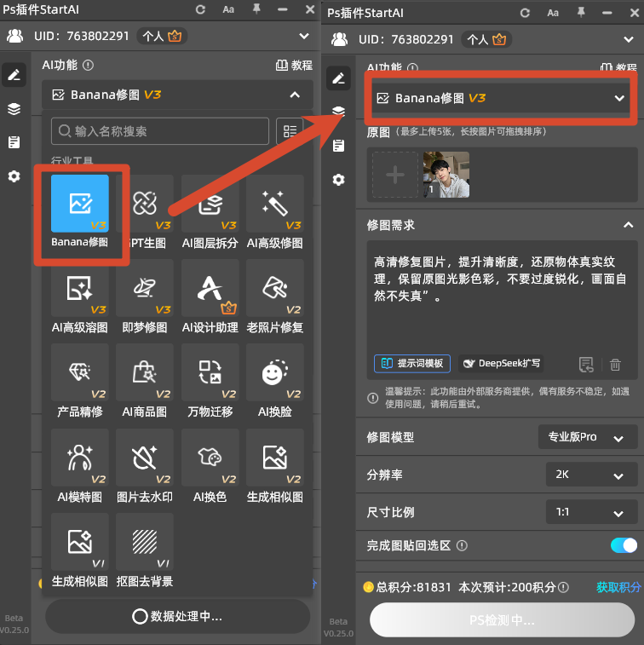
Task: Toggle the 完成图贴回选区 switch
Action: [x=624, y=545]
